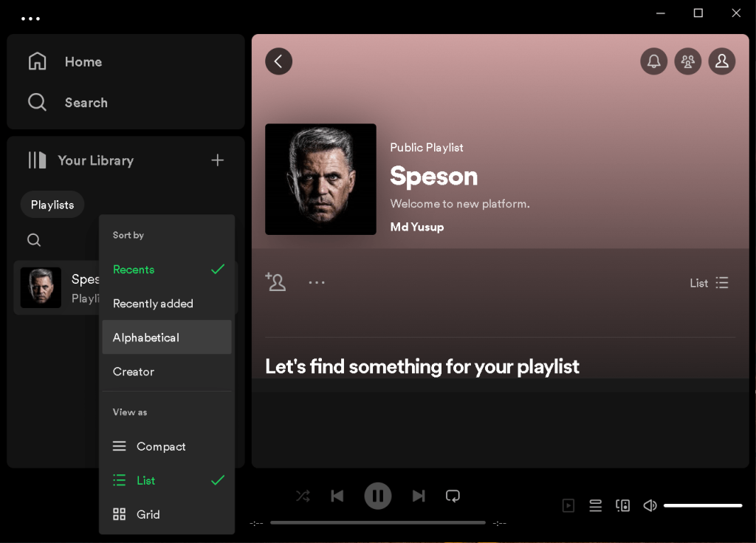
Task: Select the Speson playlist thumbnail in sidebar
Action: pos(41,287)
